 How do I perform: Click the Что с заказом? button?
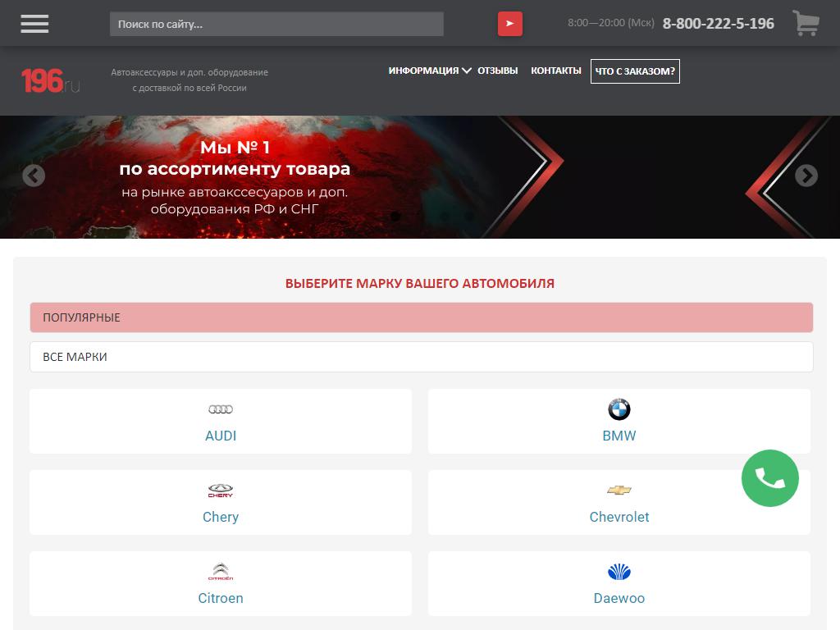pyautogui.click(x=635, y=71)
